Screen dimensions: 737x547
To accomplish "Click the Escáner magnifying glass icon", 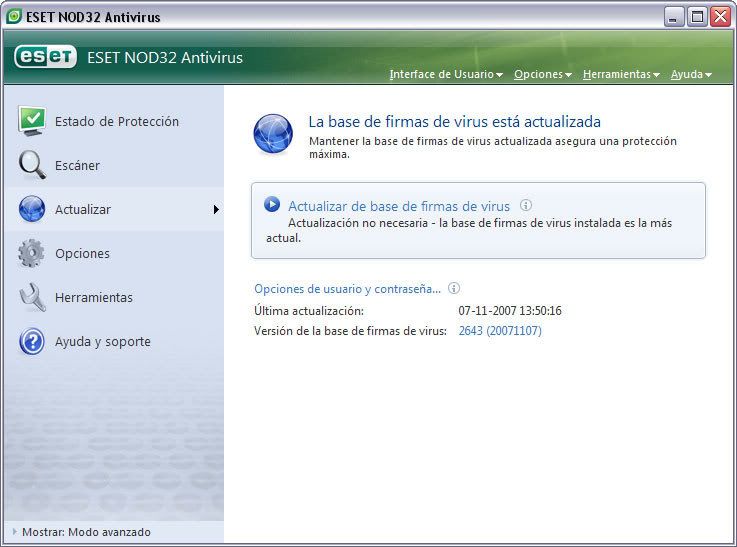I will pyautogui.click(x=32, y=165).
